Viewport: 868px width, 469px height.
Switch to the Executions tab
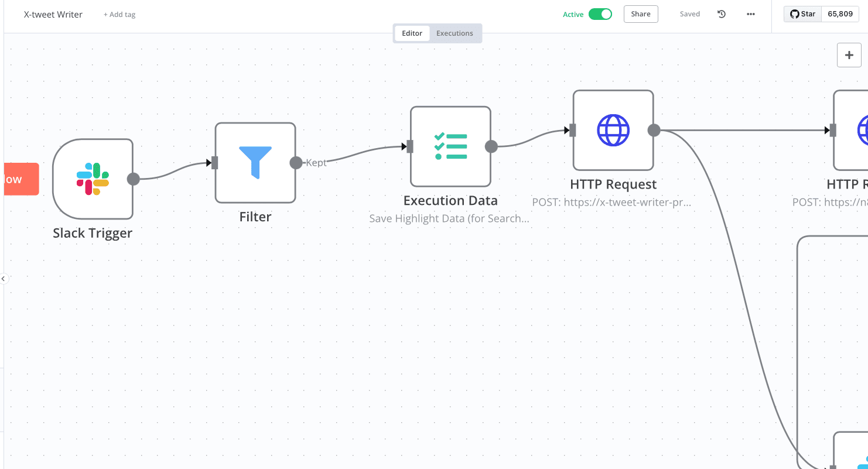click(x=454, y=33)
